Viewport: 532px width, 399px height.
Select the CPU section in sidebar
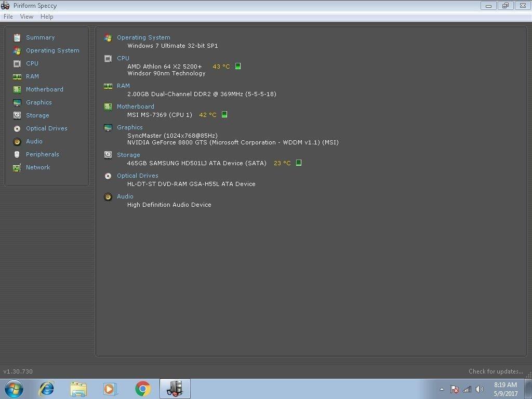tap(32, 63)
